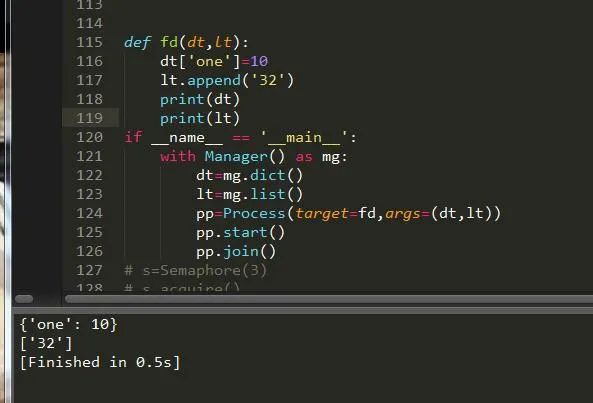
Task: Click the pp.join() statement
Action: click(x=236, y=251)
